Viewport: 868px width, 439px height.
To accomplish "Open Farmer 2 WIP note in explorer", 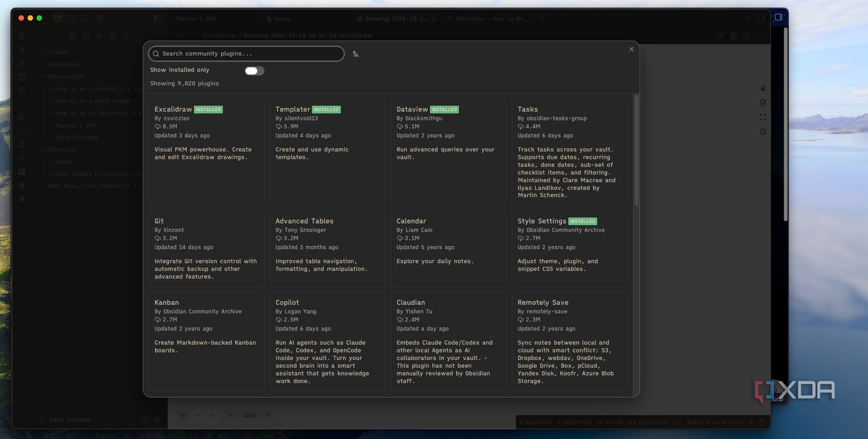I will coord(76,125).
